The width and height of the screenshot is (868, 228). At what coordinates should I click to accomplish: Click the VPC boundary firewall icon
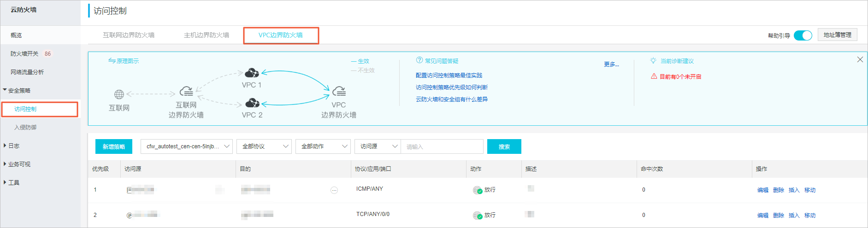tap(339, 91)
